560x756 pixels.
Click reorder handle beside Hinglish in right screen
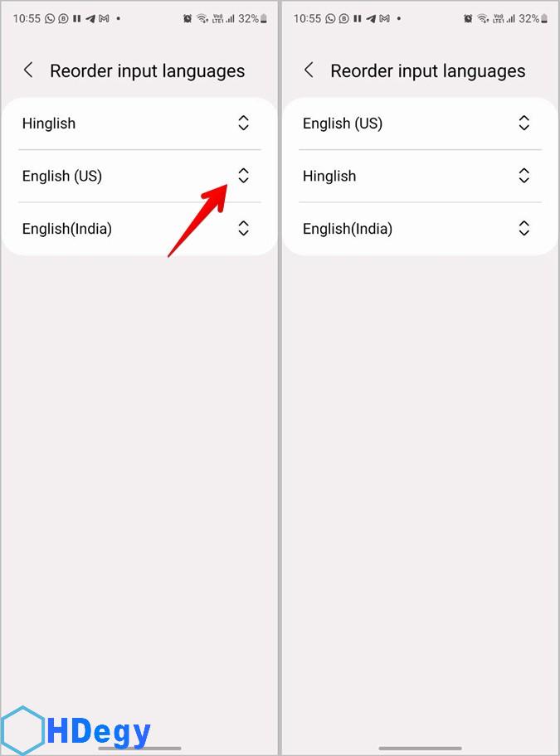[523, 176]
